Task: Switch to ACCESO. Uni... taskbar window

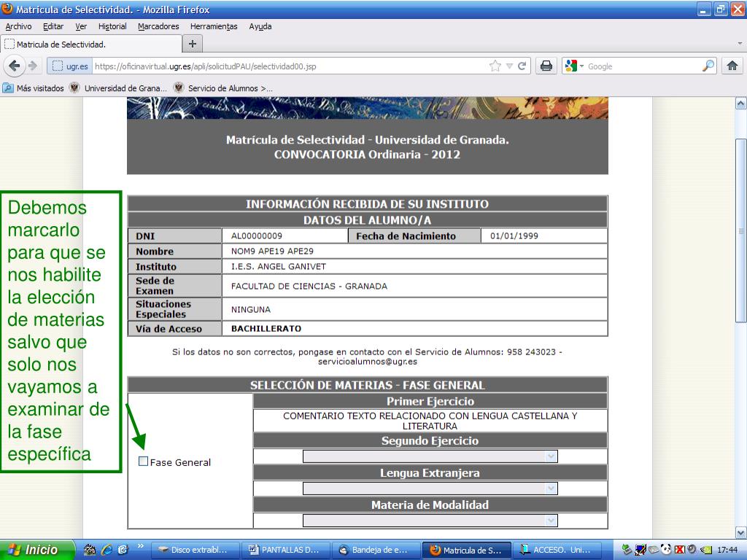Action: click(557, 550)
